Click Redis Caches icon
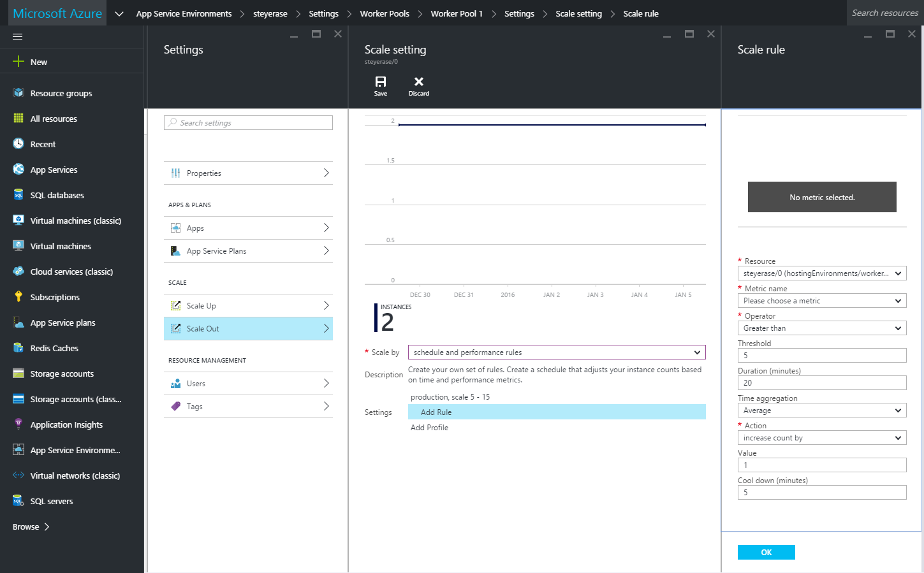The image size is (924, 573). tap(18, 347)
